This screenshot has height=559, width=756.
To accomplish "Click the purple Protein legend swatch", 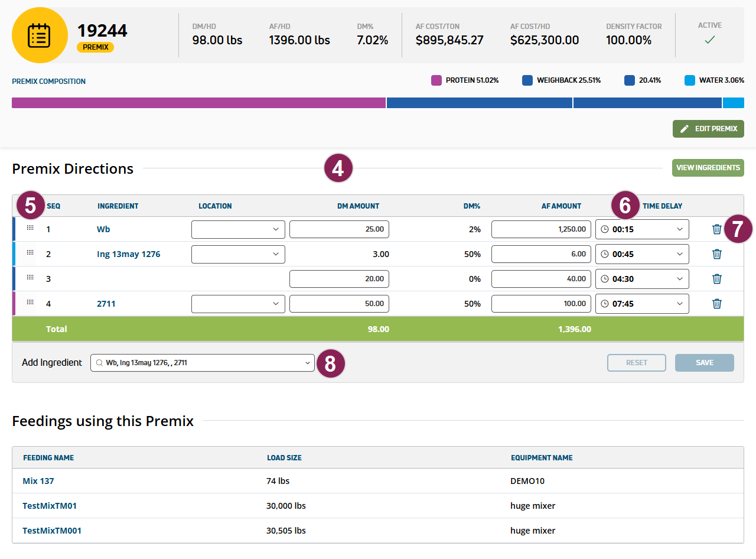I will 436,80.
